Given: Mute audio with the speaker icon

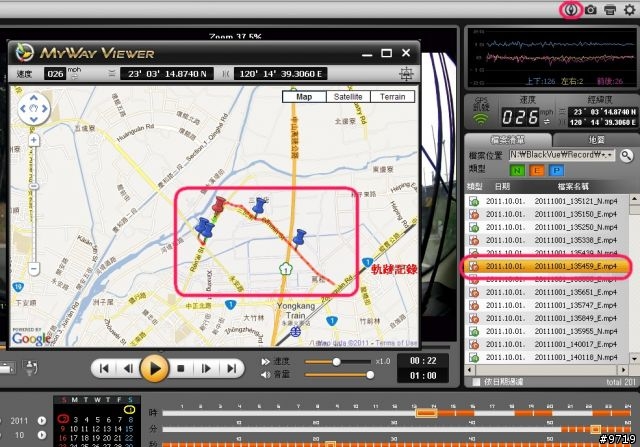Looking at the screenshot, I should [265, 375].
